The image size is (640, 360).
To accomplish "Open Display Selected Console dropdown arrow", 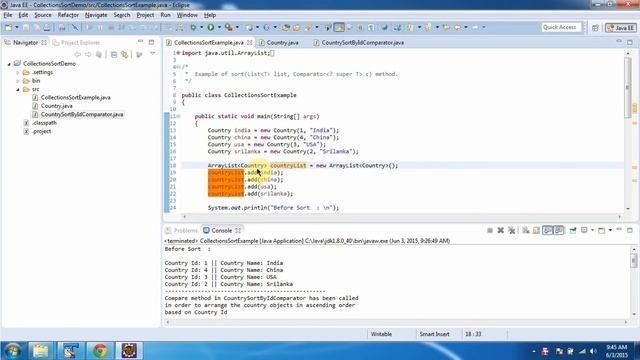I will click(x=592, y=231).
